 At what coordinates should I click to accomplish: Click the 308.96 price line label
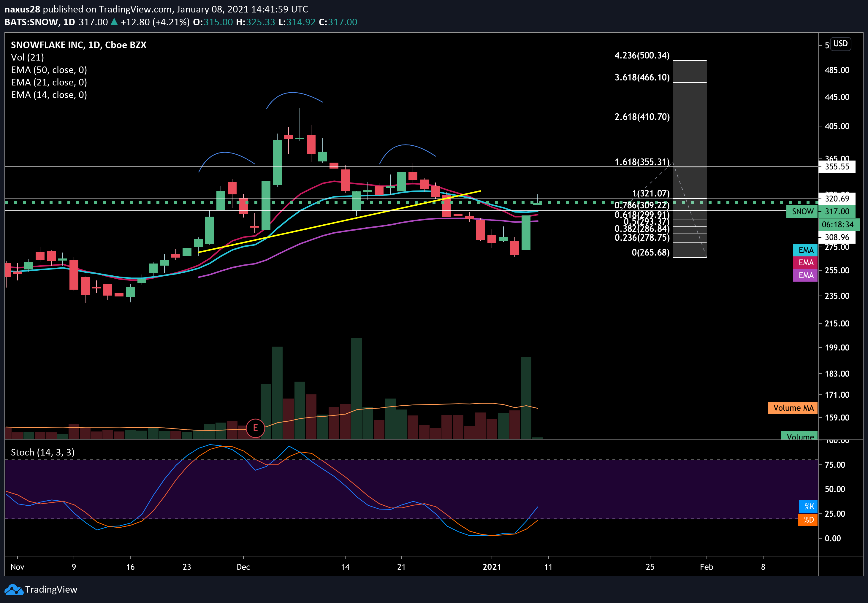[837, 237]
